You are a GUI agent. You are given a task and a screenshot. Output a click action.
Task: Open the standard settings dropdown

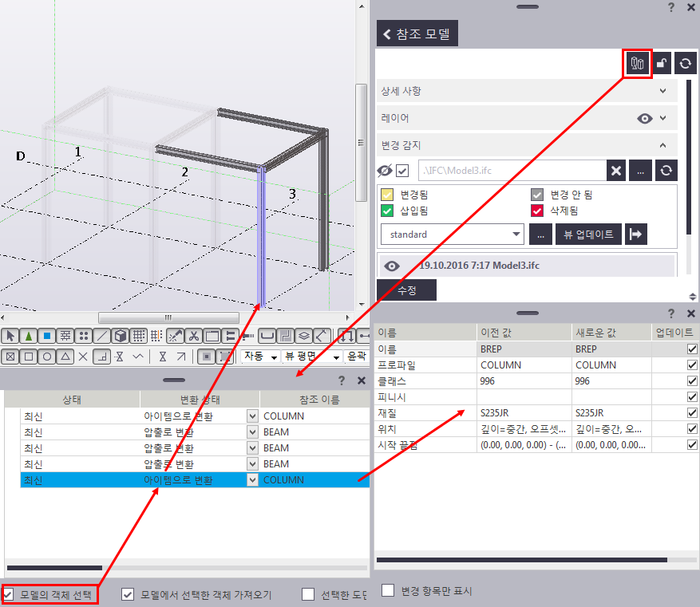(x=453, y=235)
